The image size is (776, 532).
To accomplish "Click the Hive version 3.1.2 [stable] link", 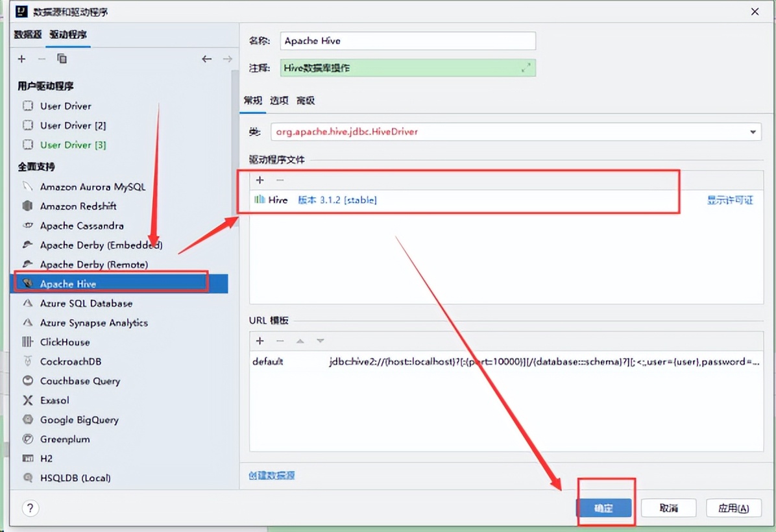I will tap(337, 200).
